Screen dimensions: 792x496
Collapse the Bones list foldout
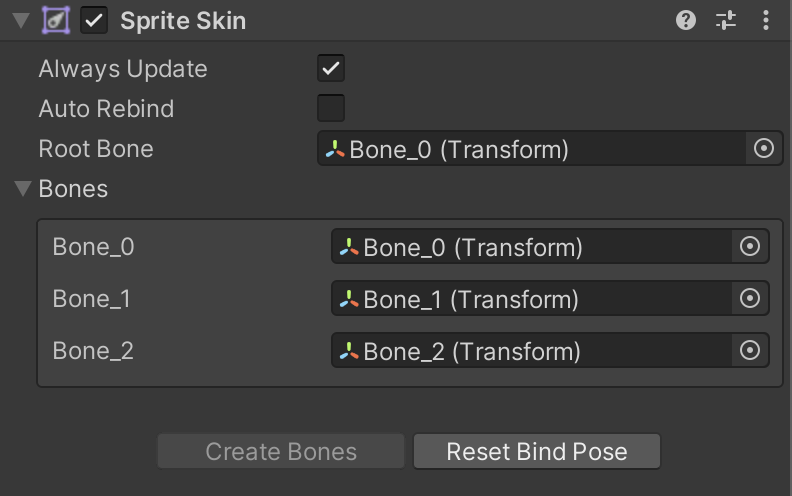point(21,189)
